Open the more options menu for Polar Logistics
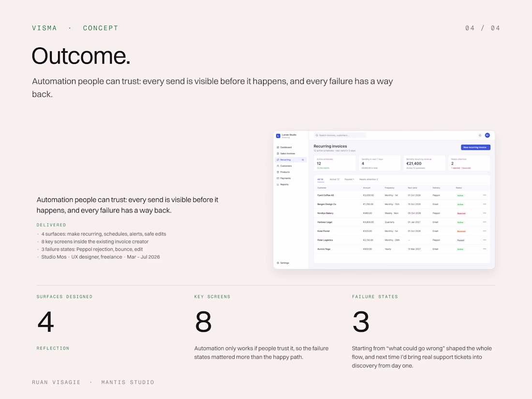This screenshot has width=532, height=399. pos(485,240)
